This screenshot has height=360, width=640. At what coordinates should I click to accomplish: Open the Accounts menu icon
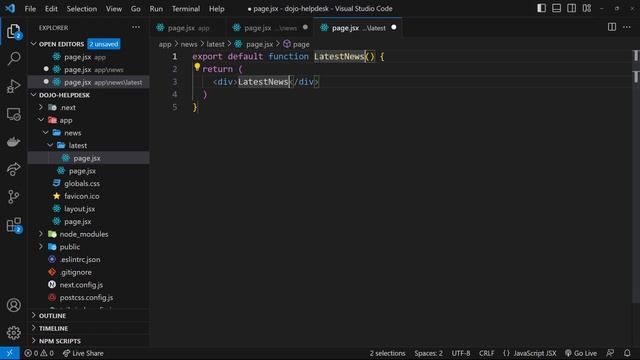tap(13, 305)
